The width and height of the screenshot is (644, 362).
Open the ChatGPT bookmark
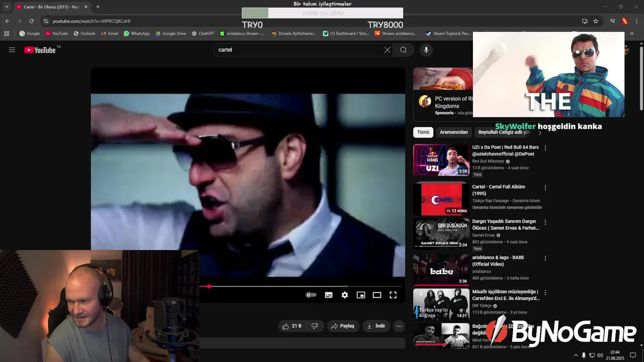pyautogui.click(x=203, y=34)
